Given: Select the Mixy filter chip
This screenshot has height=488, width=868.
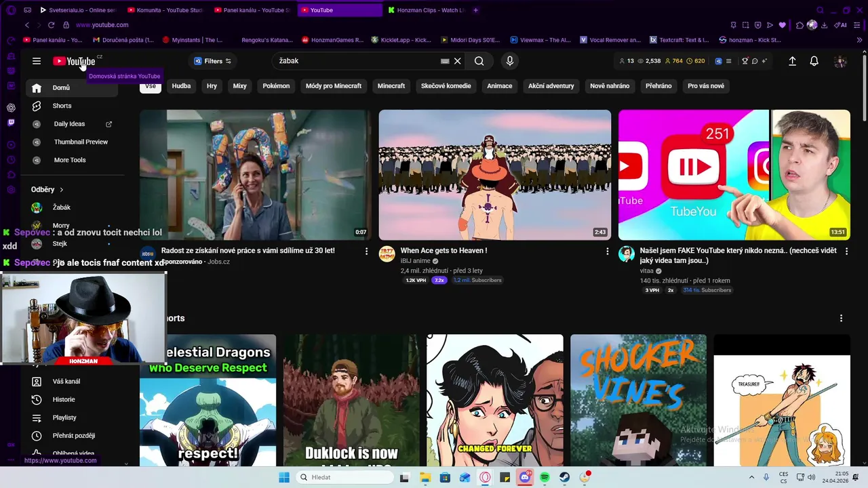Looking at the screenshot, I should pos(240,86).
